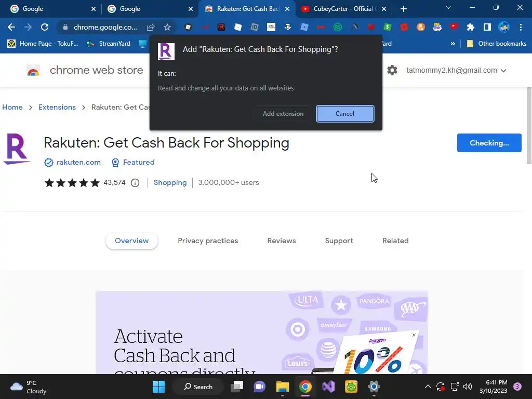Open the weather widget showing 9°C
This screenshot has width=532, height=399.
[28, 387]
